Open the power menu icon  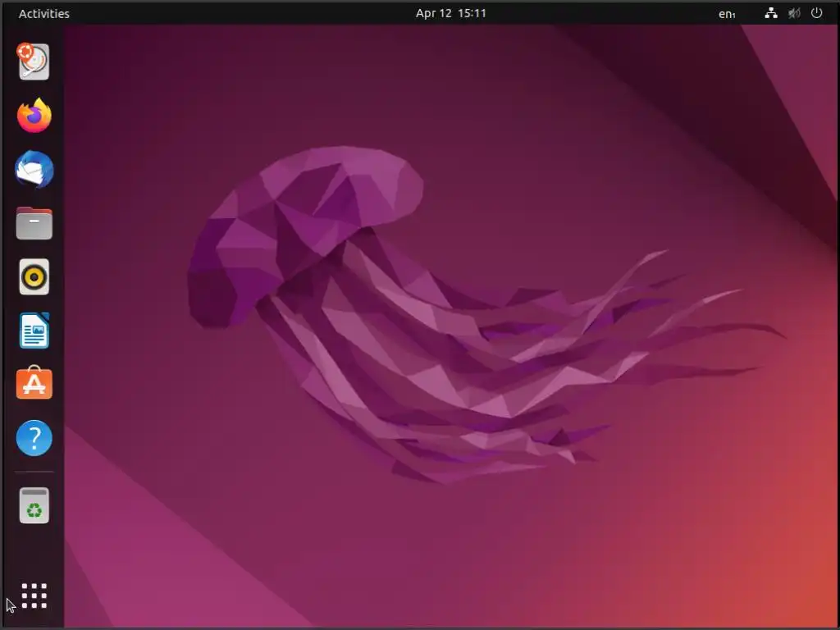(x=816, y=13)
